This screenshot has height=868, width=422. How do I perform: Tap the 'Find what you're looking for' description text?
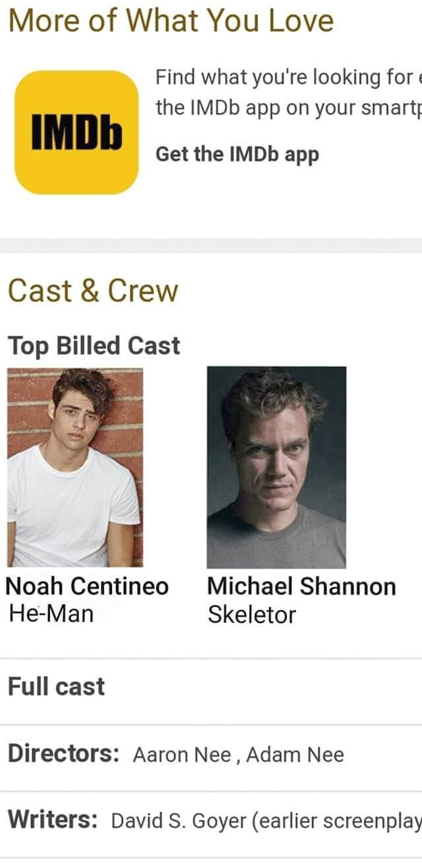pos(289,92)
